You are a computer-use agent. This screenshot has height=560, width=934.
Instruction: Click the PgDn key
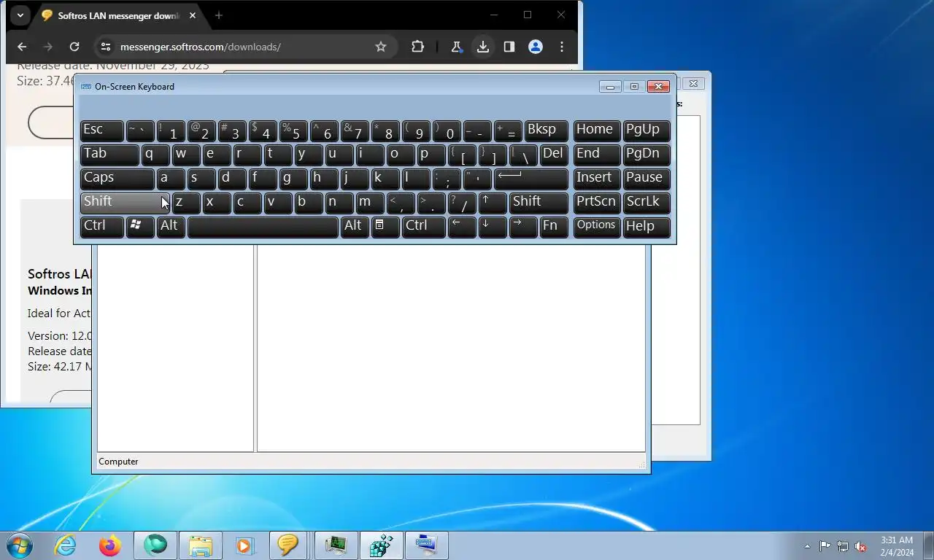pyautogui.click(x=647, y=155)
